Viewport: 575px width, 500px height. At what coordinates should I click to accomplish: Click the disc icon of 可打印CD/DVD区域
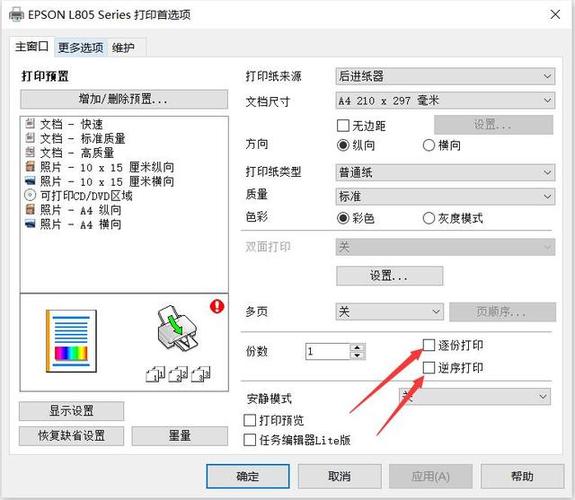tap(30, 195)
